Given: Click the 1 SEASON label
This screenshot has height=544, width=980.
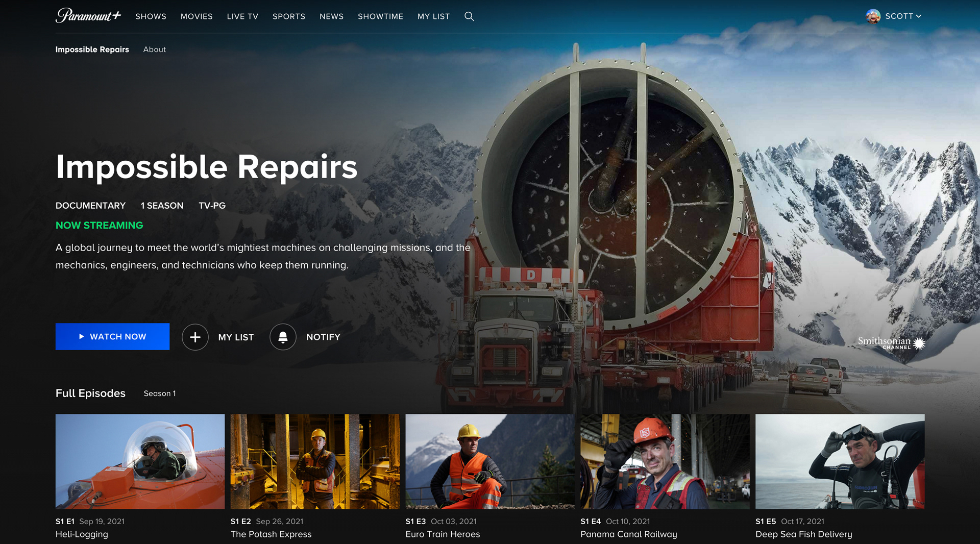Looking at the screenshot, I should click(x=162, y=206).
